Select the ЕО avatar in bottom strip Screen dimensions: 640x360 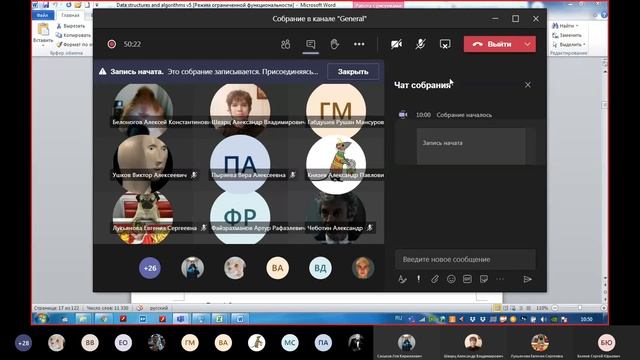(x=123, y=343)
